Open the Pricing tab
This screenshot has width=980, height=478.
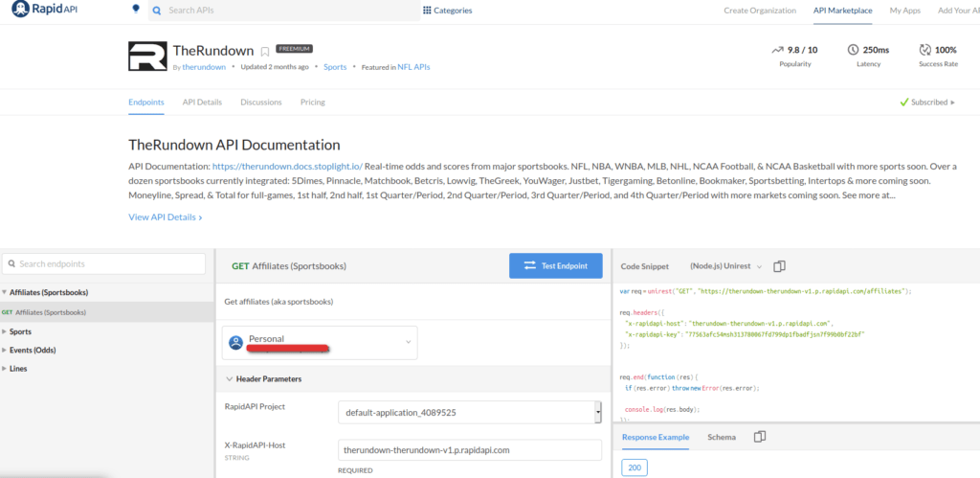pyautogui.click(x=313, y=102)
